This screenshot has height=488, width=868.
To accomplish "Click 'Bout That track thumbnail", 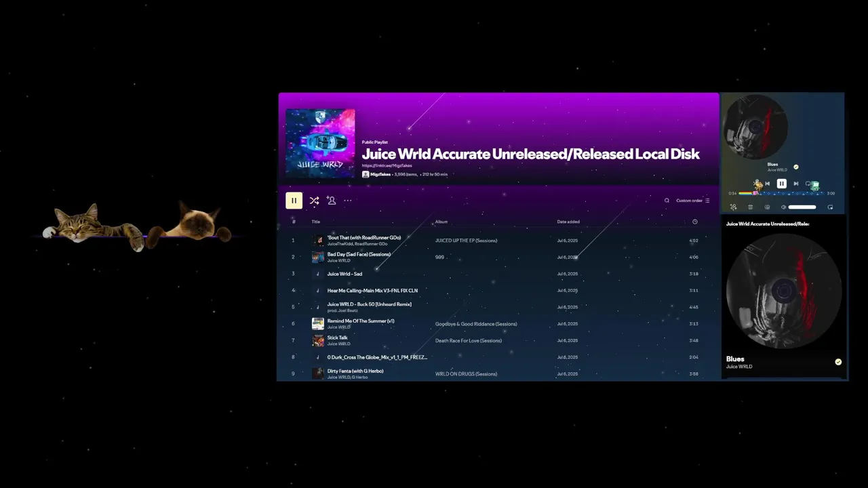I will coord(317,241).
